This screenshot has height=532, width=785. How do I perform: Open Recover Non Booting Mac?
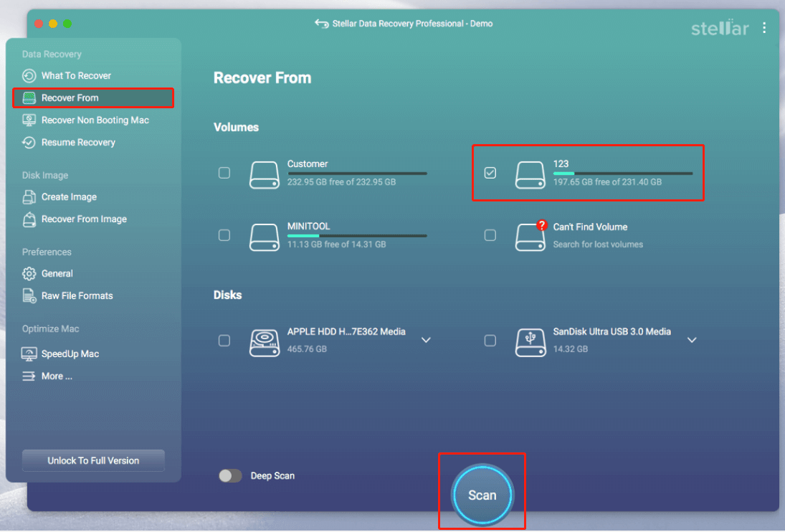[29, 120]
